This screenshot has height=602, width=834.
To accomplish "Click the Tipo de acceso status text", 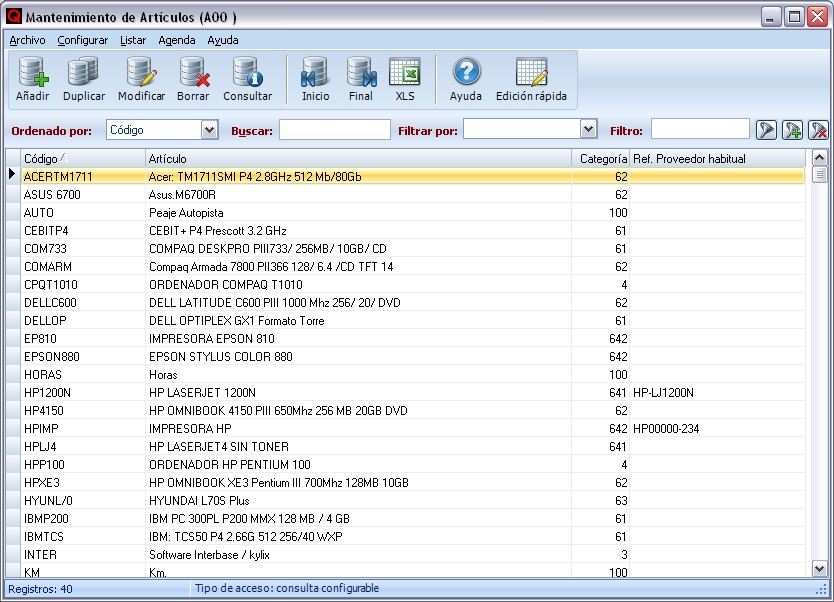I will click(287, 588).
